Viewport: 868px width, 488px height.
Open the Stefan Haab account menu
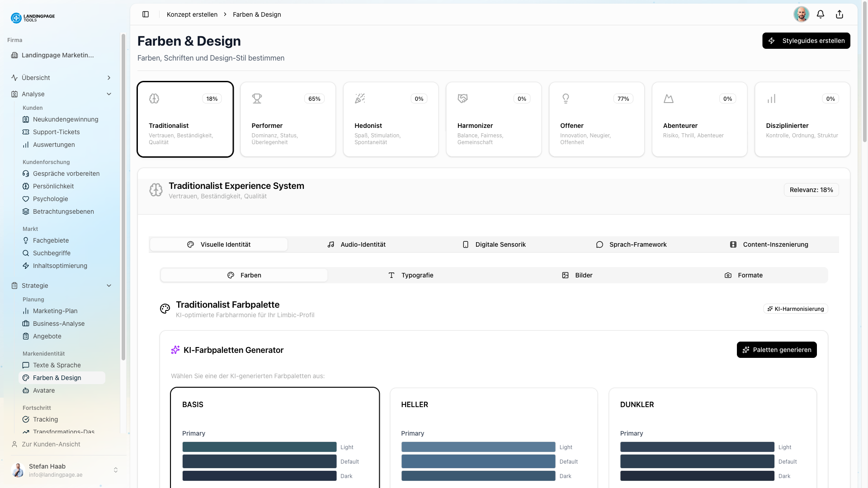(x=63, y=470)
